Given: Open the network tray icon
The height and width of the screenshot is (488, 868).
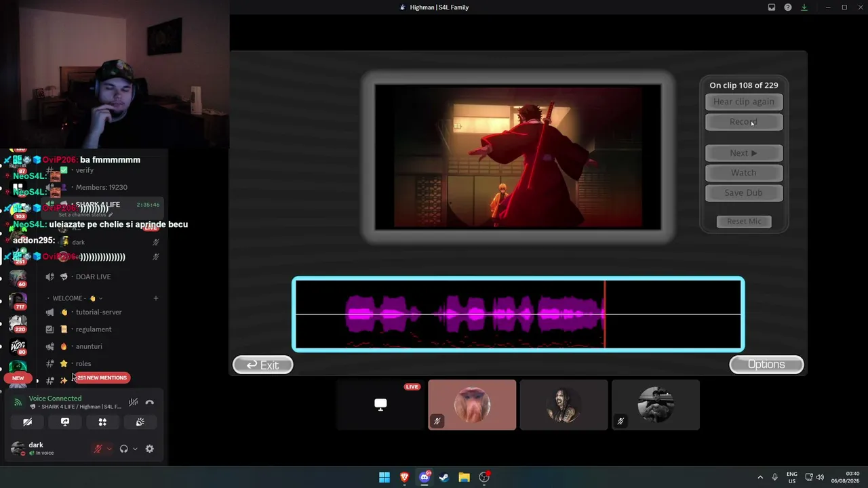Looking at the screenshot, I should click(809, 477).
